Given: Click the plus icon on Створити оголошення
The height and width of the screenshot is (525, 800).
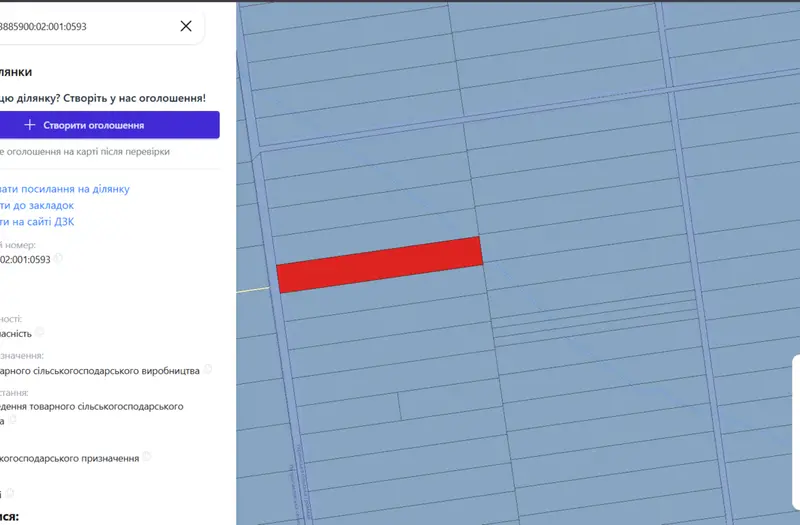Looking at the screenshot, I should [x=30, y=125].
